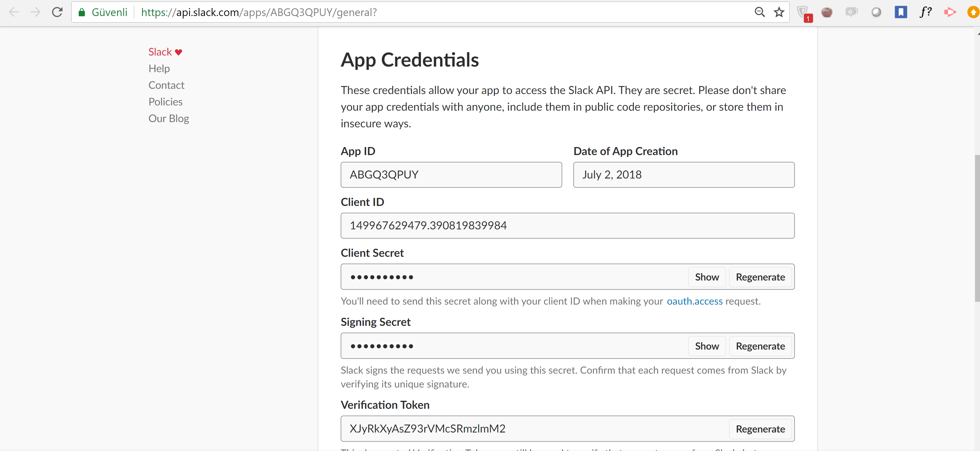Regenerate the Client Secret
The height and width of the screenshot is (451, 980).
click(x=760, y=277)
